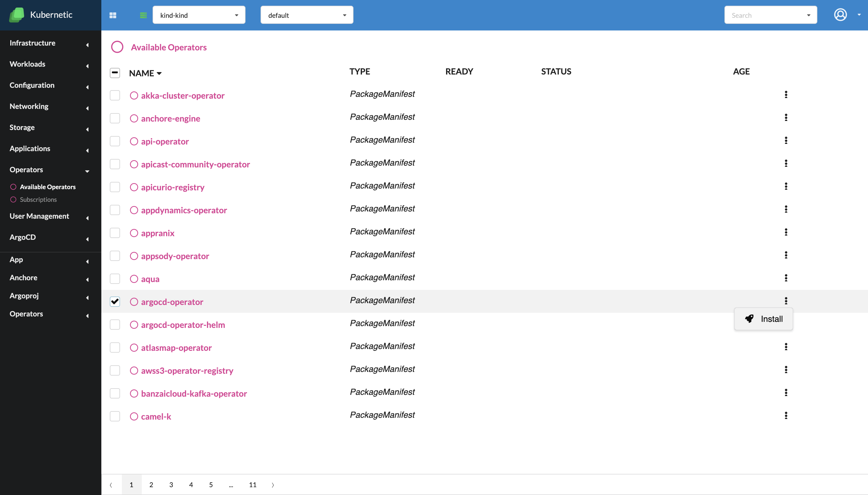Screen dimensions: 868x495
Task: Open actions menu for atlasmap-operator
Action: (x=786, y=346)
